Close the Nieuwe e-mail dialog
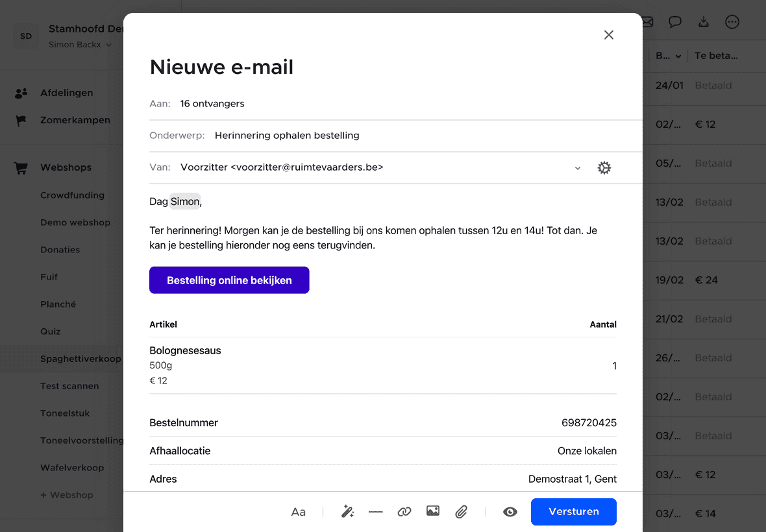 point(609,35)
